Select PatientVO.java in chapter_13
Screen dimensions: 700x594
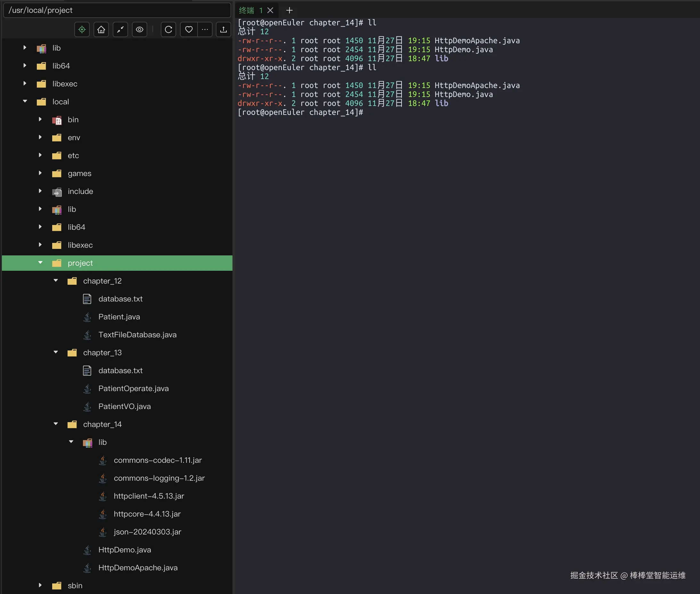(x=124, y=406)
